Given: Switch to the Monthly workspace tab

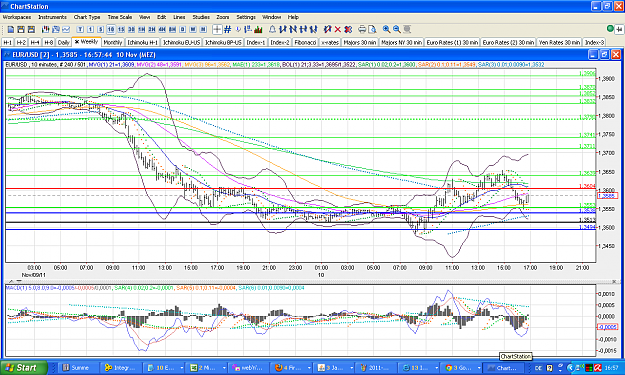Looking at the screenshot, I should [113, 42].
